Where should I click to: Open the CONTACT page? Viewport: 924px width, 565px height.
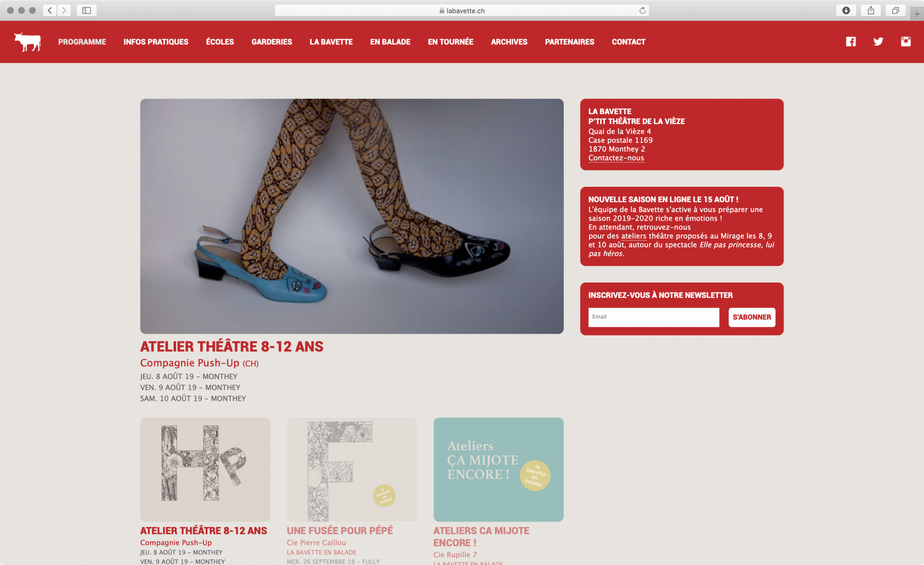pyautogui.click(x=628, y=42)
